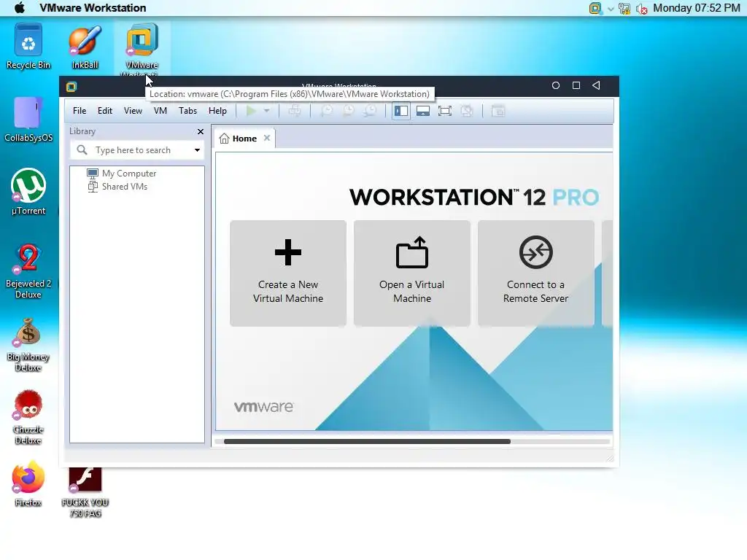Select Shared VMs in the library tree
The height and width of the screenshot is (560, 747).
[x=117, y=187]
